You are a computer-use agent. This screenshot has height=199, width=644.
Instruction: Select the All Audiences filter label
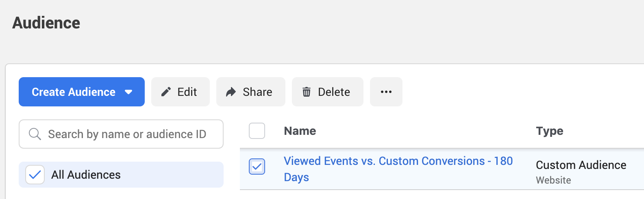86,175
